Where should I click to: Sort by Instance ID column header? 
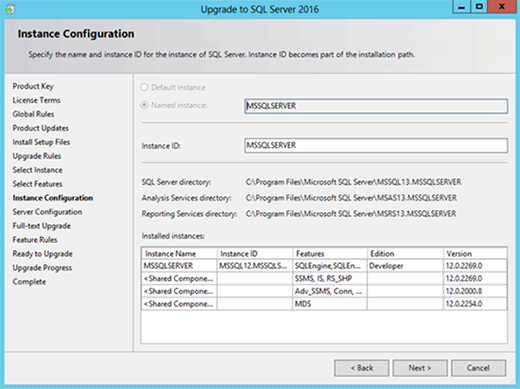tap(255, 254)
